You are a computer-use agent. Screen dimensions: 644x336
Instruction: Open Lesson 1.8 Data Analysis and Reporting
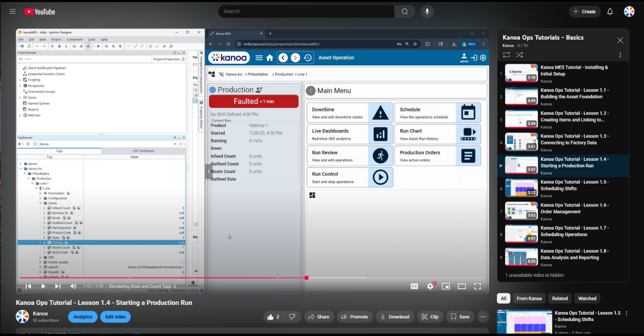563,257
